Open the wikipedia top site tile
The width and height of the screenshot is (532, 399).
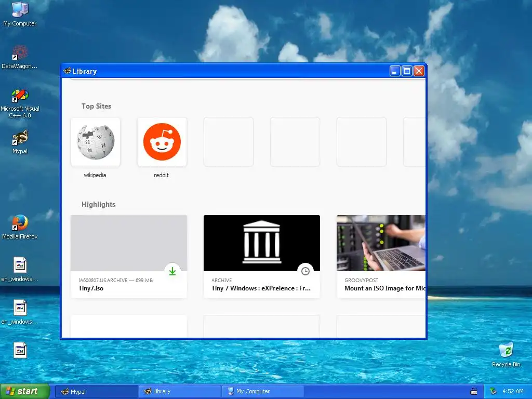(96, 142)
